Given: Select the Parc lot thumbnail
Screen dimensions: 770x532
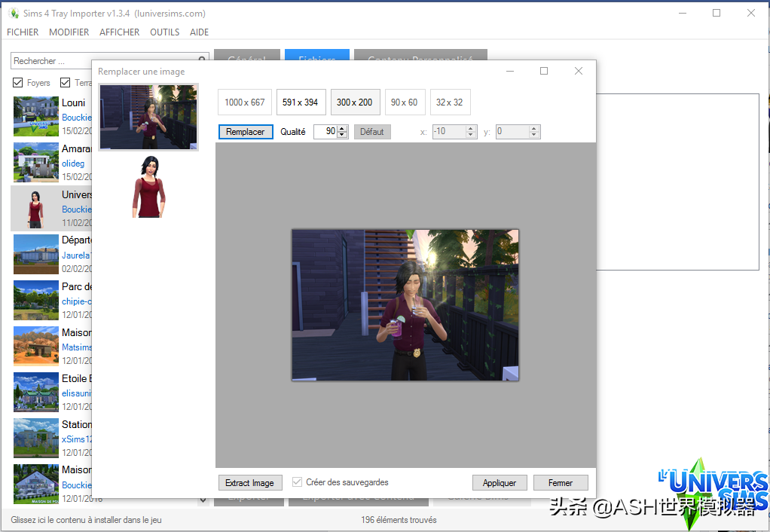Looking at the screenshot, I should point(36,300).
